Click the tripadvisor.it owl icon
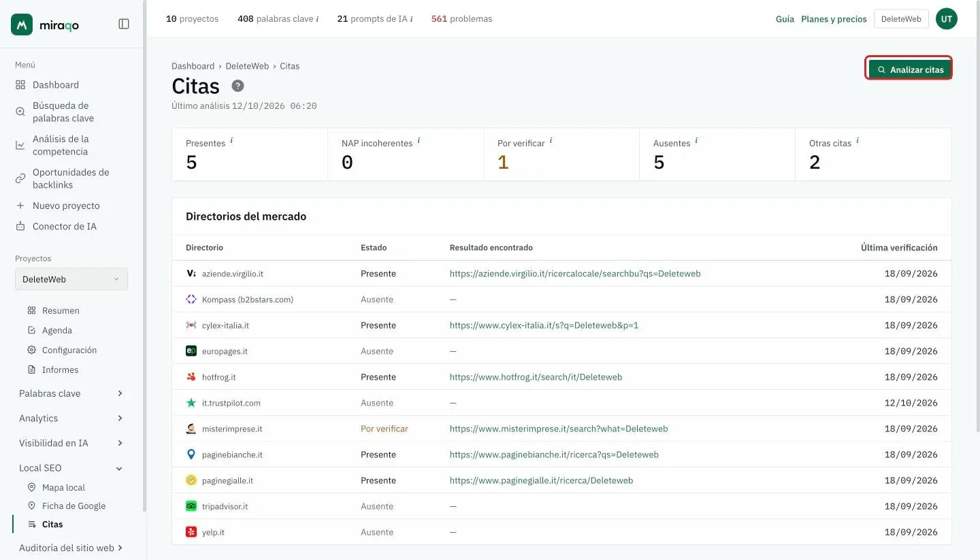Viewport: 980px width, 560px height. [x=191, y=506]
